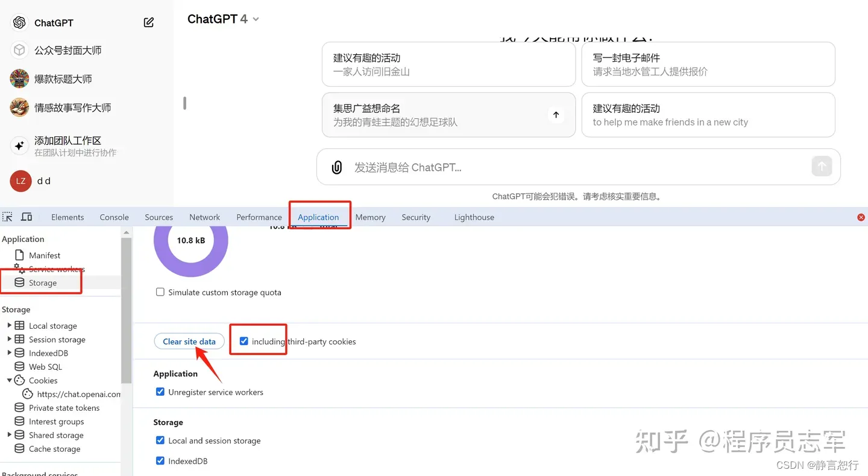Switch to the Lighthouse tab
The height and width of the screenshot is (476, 868).
pyautogui.click(x=474, y=217)
